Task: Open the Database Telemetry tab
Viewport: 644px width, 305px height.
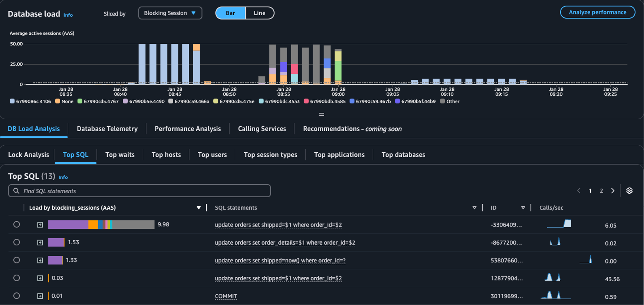Action: tap(107, 129)
